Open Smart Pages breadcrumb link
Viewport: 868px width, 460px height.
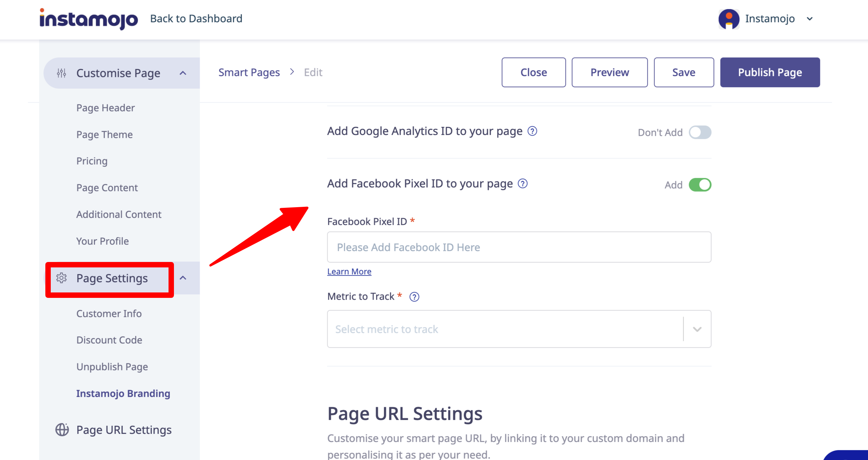coord(249,72)
